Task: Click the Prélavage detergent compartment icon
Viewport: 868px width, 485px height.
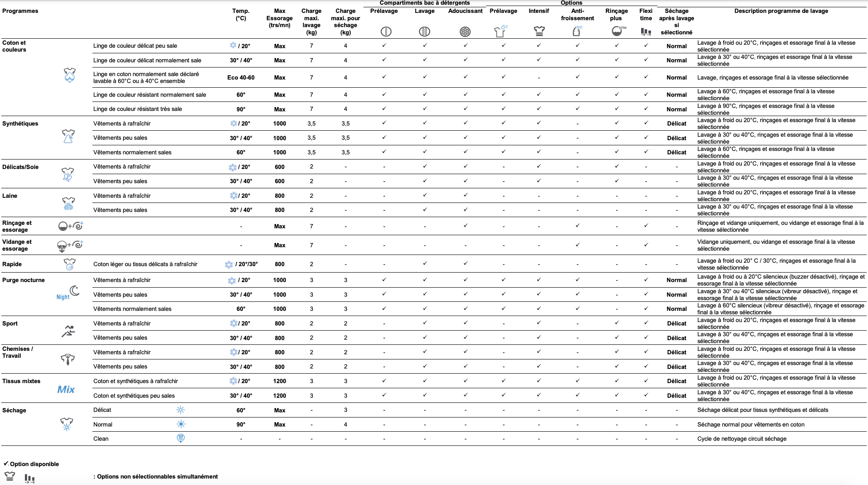Action: pos(386,31)
